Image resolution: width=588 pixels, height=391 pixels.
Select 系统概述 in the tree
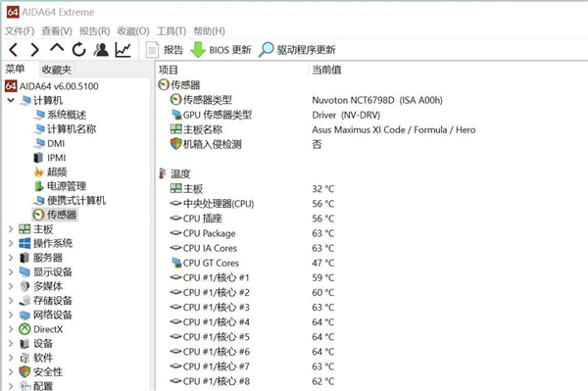pos(67,115)
